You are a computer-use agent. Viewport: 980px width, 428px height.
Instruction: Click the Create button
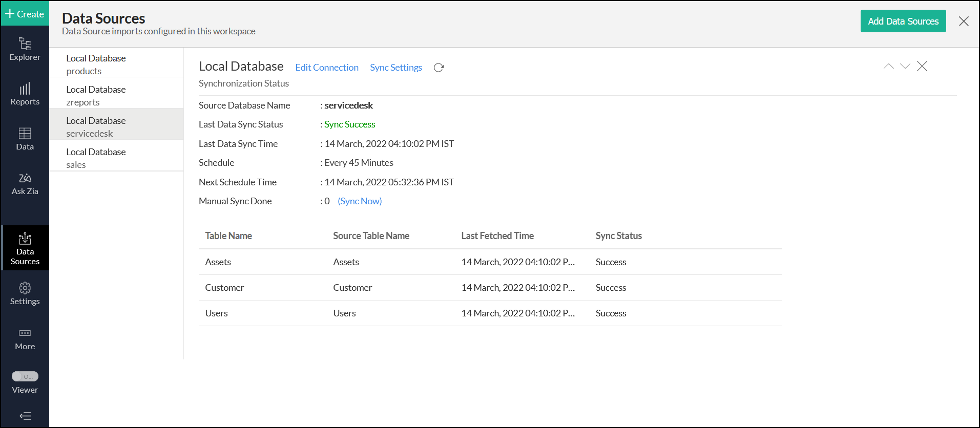tap(25, 14)
